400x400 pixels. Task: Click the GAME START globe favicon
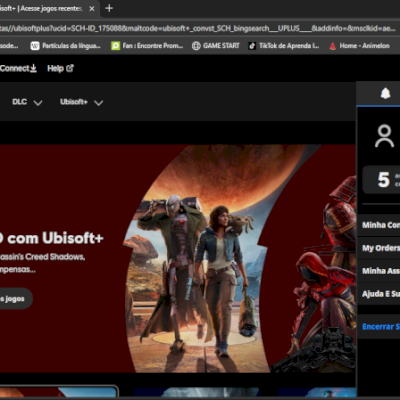[196, 46]
